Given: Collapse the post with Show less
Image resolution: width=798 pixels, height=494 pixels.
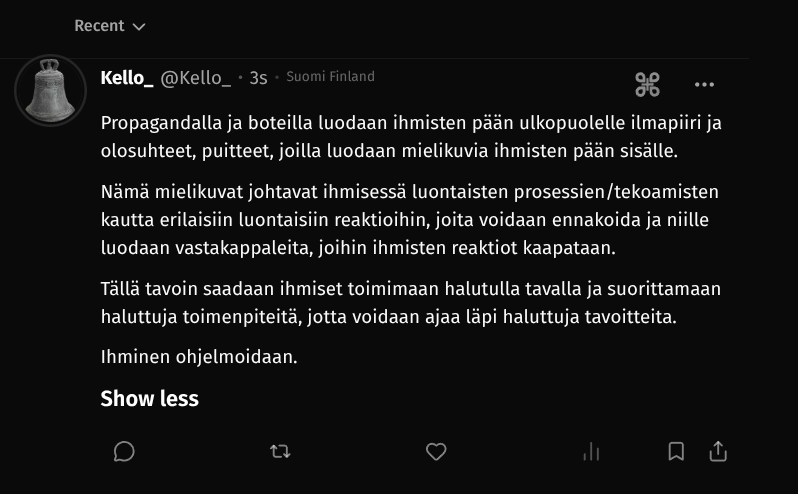Looking at the screenshot, I should (x=149, y=399).
